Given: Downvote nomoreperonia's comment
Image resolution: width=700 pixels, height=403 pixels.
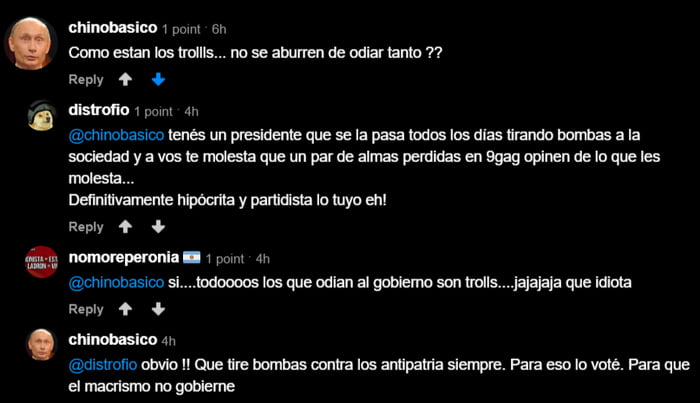Looking at the screenshot, I should point(158,309).
